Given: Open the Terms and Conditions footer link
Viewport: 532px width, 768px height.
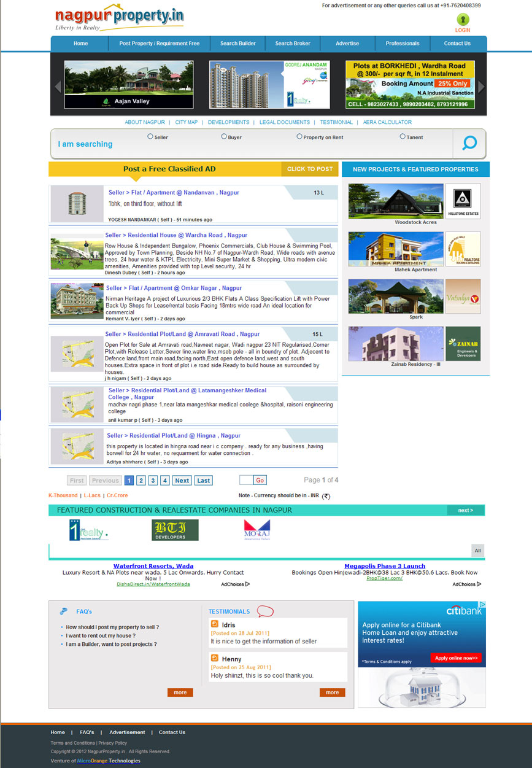Looking at the screenshot, I should pyautogui.click(x=72, y=743).
